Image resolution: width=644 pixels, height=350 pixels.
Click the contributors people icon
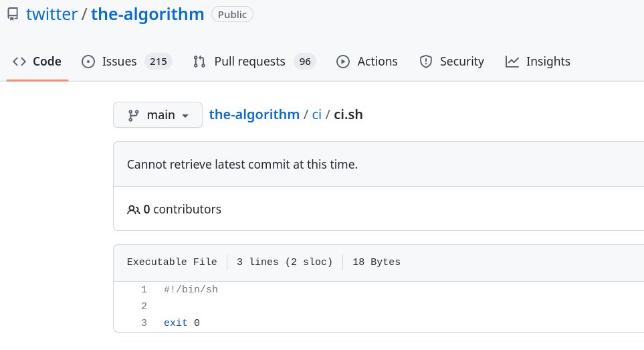tap(134, 210)
